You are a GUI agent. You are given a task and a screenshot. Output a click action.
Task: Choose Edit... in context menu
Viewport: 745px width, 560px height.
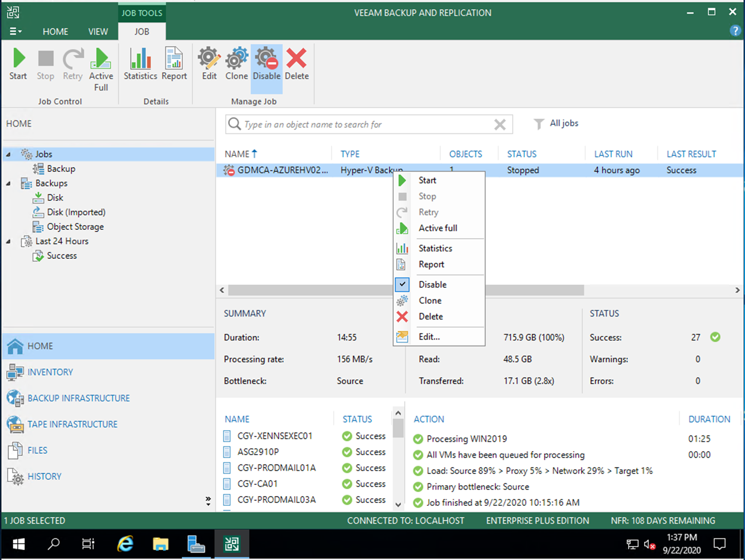pos(439,337)
